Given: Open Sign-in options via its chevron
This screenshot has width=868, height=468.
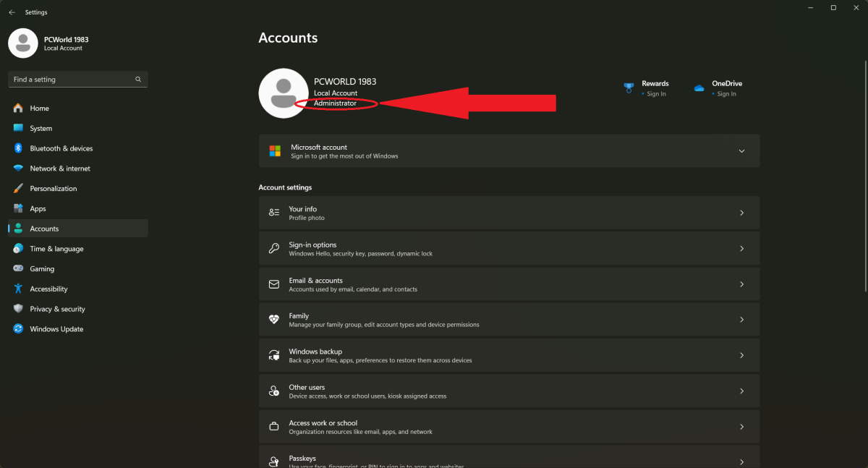Looking at the screenshot, I should point(741,248).
